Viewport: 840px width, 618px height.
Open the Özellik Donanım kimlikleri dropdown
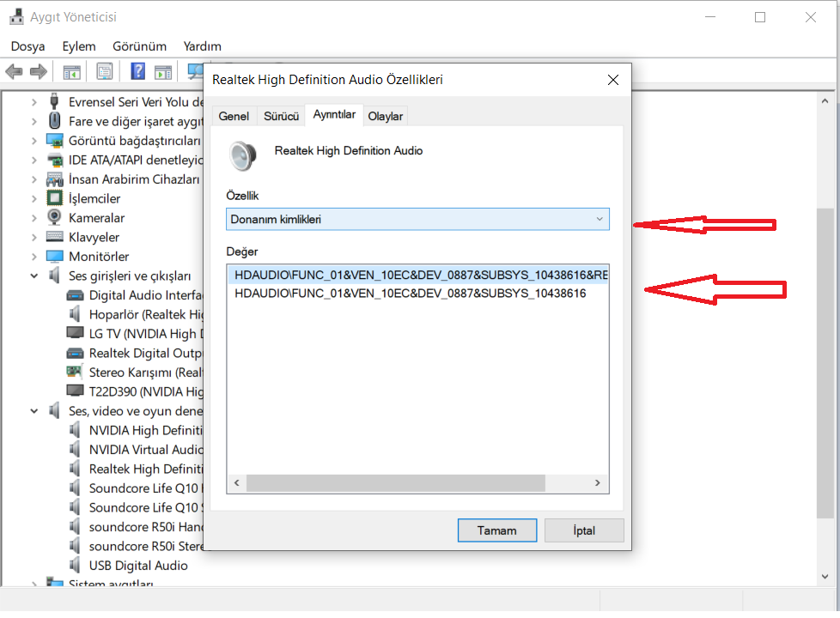(417, 219)
